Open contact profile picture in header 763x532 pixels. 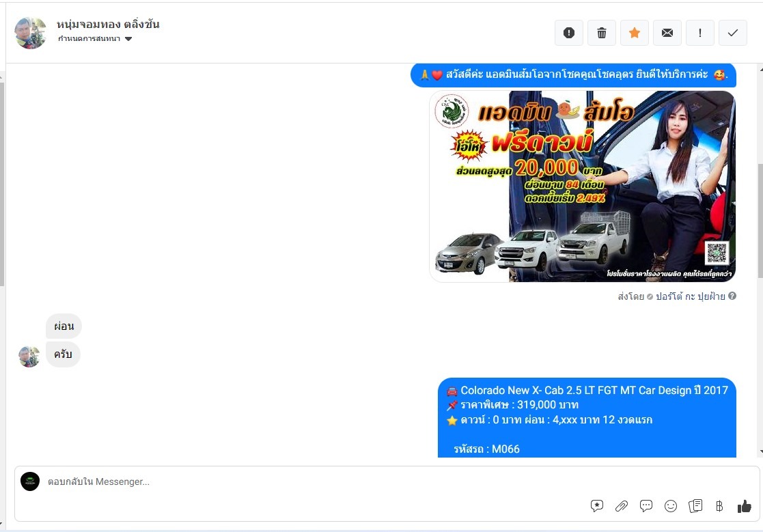(30, 33)
